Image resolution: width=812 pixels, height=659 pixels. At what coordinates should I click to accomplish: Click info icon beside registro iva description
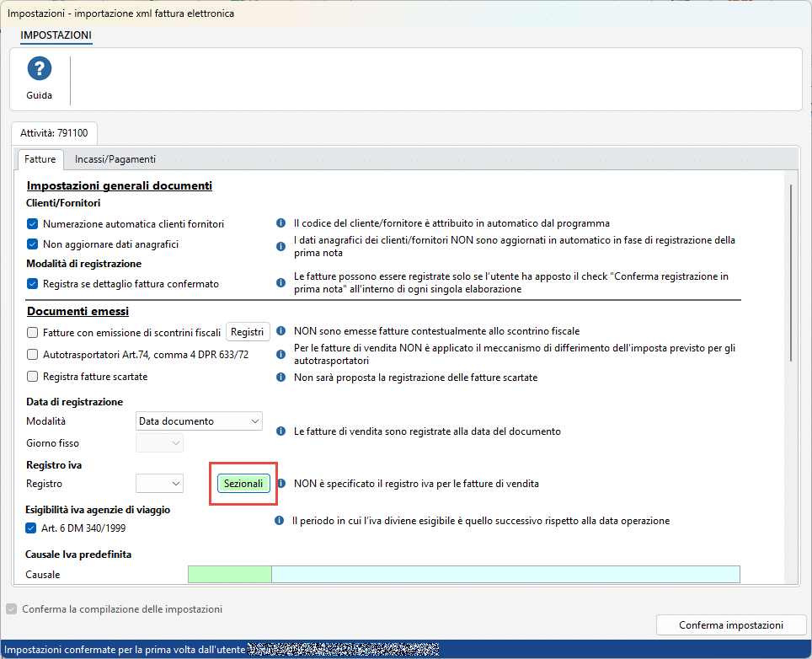[281, 483]
